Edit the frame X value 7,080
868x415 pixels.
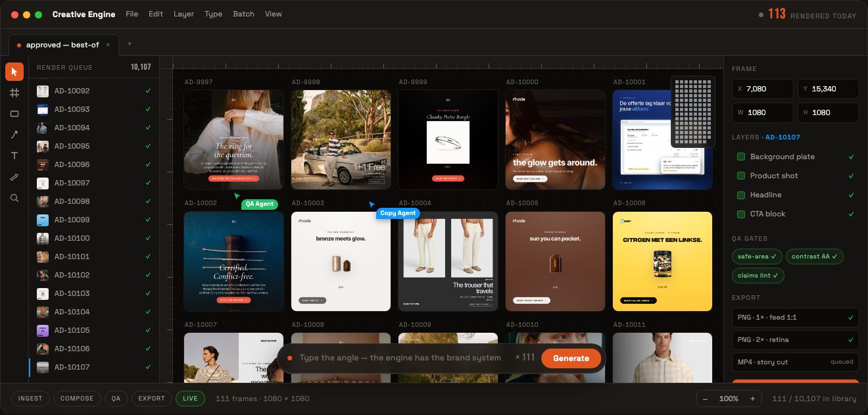point(763,89)
